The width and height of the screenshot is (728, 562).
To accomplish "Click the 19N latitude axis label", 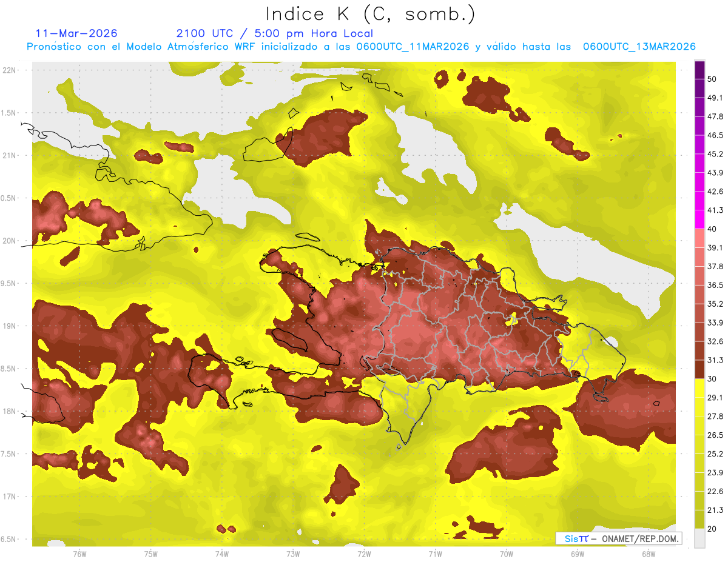I will point(10,326).
